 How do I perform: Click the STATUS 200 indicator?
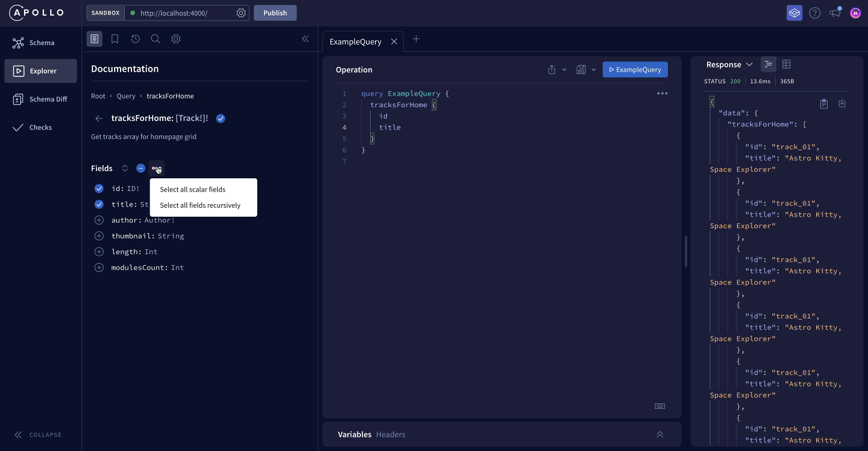click(x=722, y=81)
